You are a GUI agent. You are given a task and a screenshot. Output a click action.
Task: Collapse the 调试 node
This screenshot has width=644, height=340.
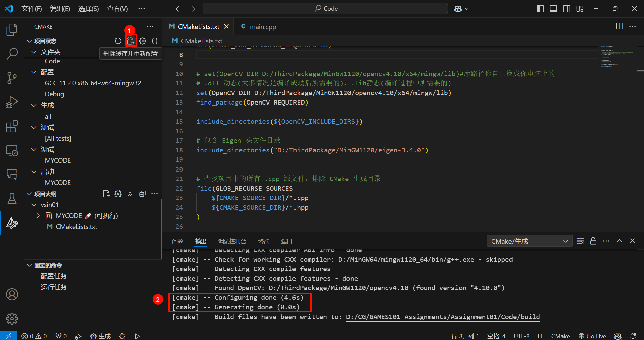pyautogui.click(x=34, y=149)
